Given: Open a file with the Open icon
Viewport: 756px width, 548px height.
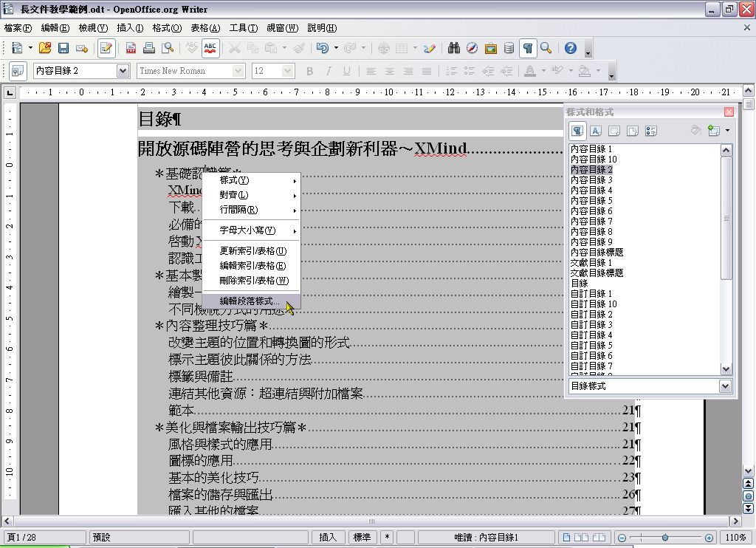Looking at the screenshot, I should pyautogui.click(x=45, y=48).
